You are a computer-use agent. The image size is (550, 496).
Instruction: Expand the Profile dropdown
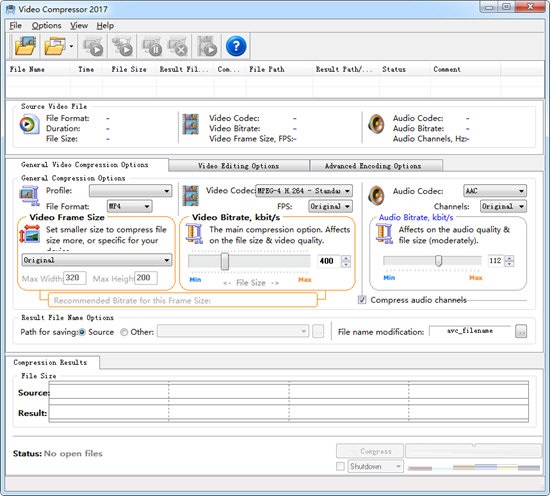click(130, 191)
